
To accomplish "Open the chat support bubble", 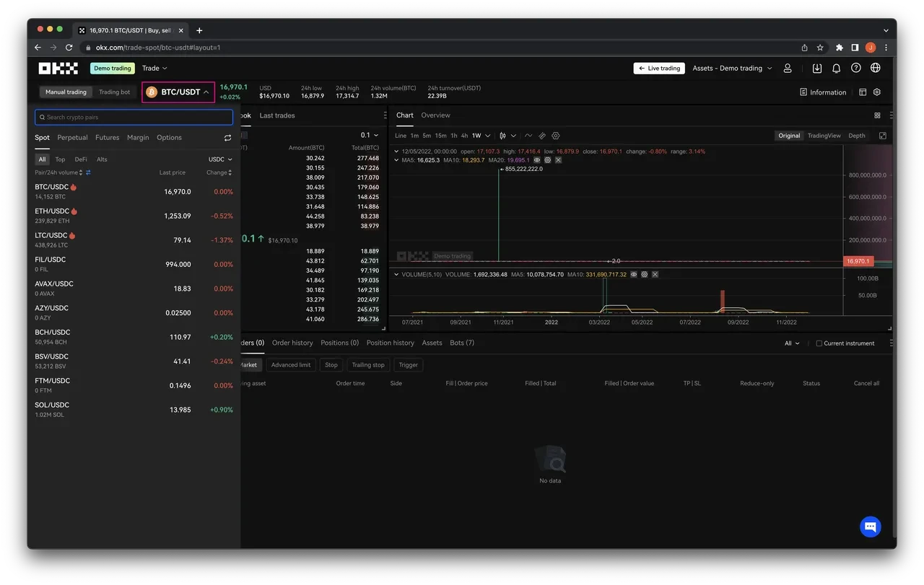I will [x=871, y=526].
